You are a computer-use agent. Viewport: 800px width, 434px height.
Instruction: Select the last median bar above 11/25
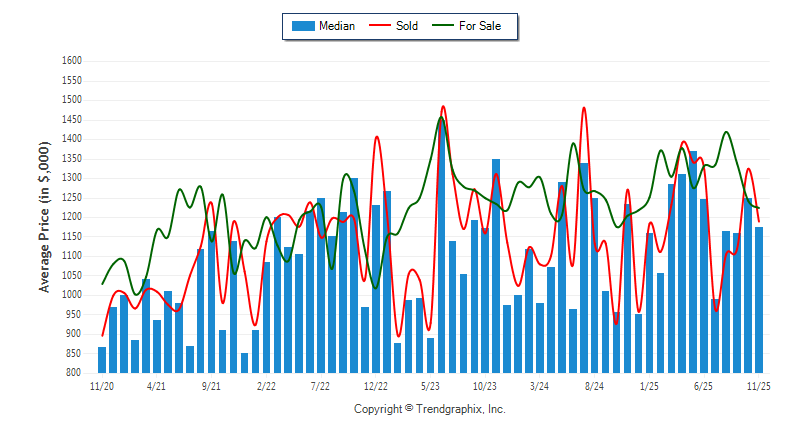[x=759, y=300]
